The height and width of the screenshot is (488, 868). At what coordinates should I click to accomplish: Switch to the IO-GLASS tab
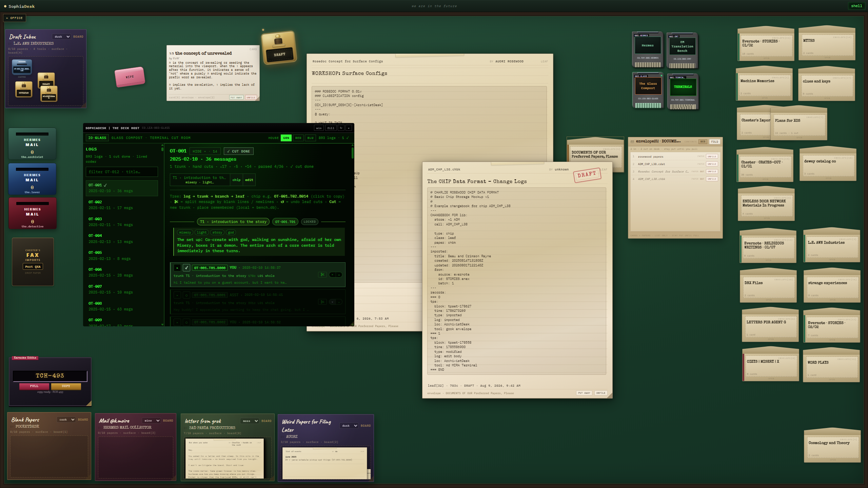(x=97, y=138)
